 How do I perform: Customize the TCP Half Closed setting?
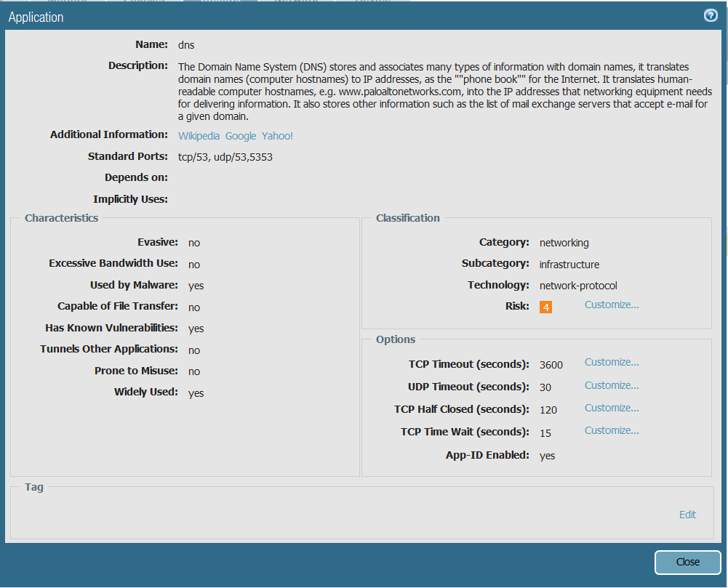pyautogui.click(x=612, y=408)
